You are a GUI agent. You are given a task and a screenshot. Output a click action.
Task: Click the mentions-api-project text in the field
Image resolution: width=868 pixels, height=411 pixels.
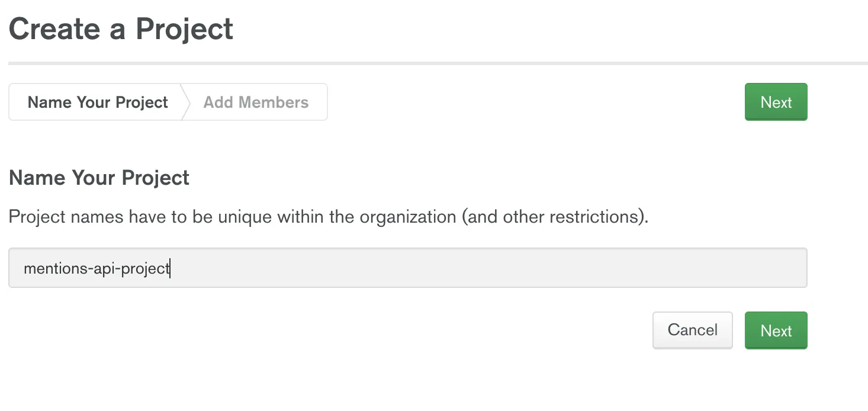point(97,268)
